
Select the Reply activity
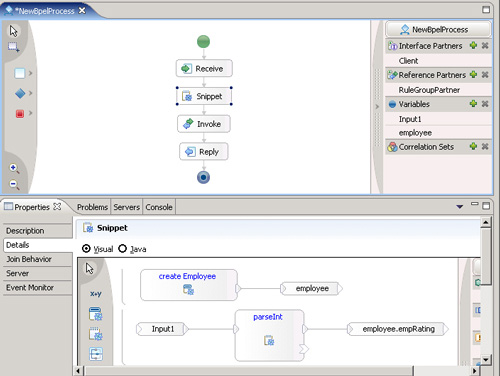(x=204, y=152)
